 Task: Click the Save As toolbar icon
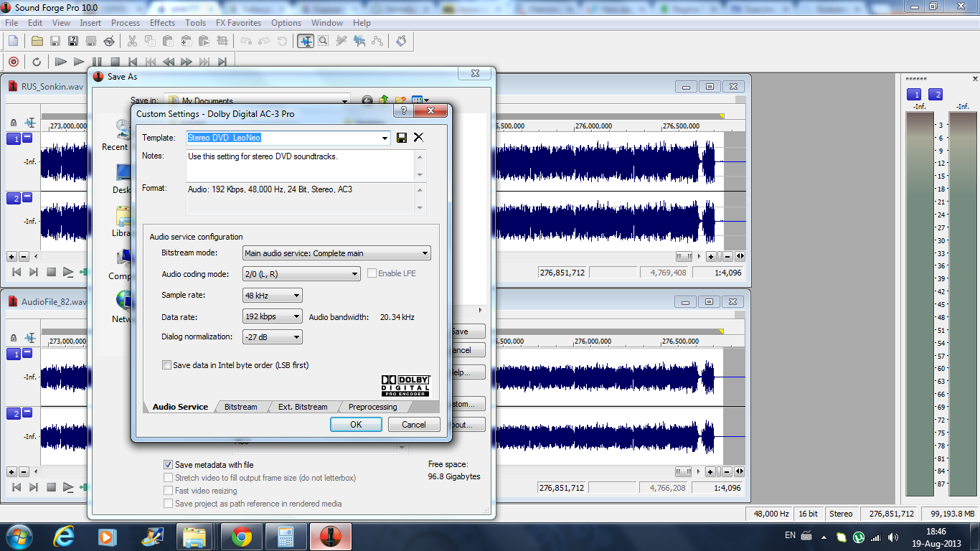click(72, 41)
